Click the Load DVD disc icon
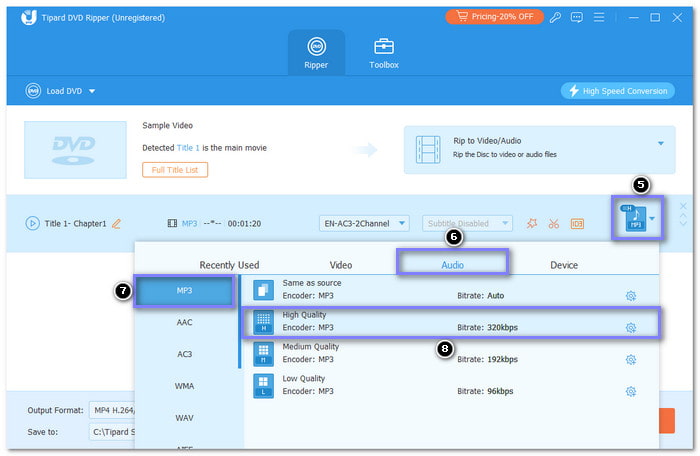Screen dimensions: 700x456 coord(33,91)
